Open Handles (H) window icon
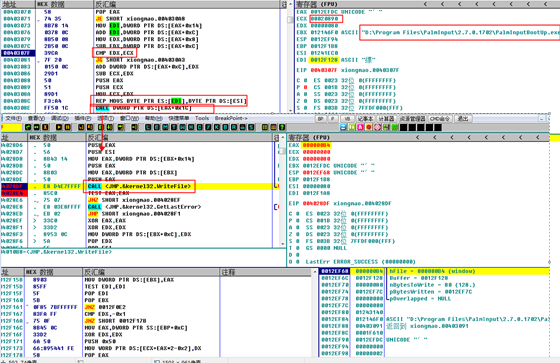Screen dimensions: 560x363 click(x=191, y=127)
